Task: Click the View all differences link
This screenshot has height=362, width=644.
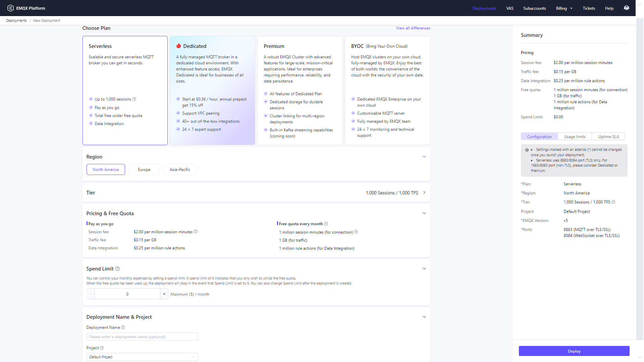Action: coord(413,28)
